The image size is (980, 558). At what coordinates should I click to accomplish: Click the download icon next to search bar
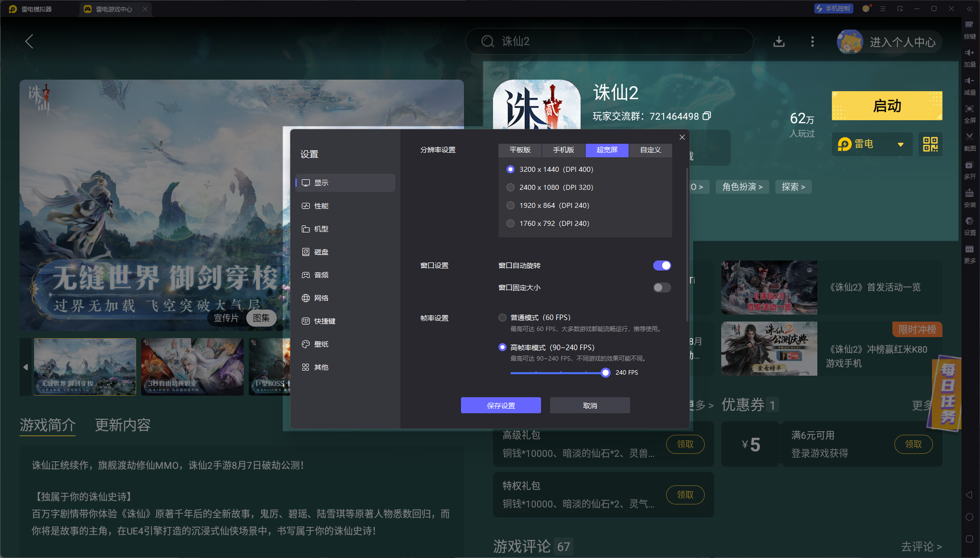[x=779, y=42]
